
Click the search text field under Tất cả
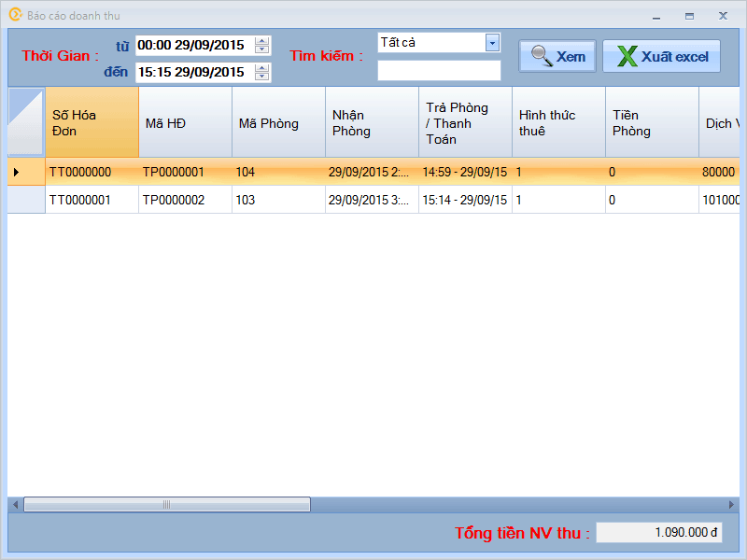439,71
